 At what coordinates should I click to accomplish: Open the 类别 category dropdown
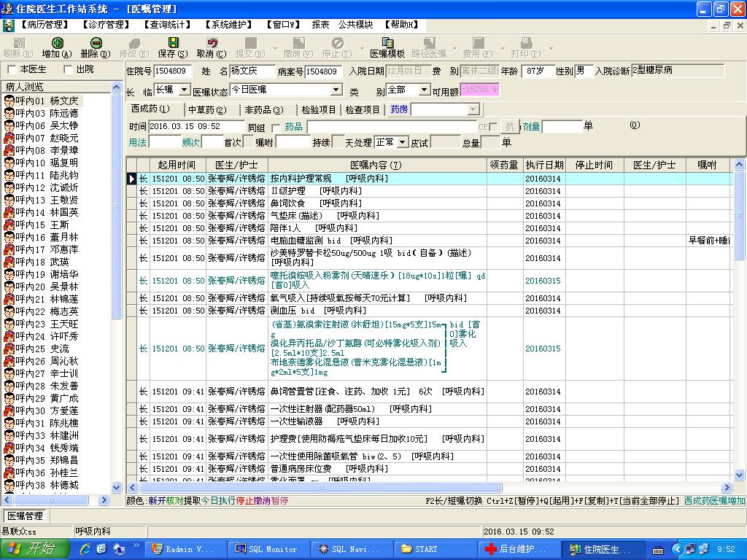coord(423,90)
